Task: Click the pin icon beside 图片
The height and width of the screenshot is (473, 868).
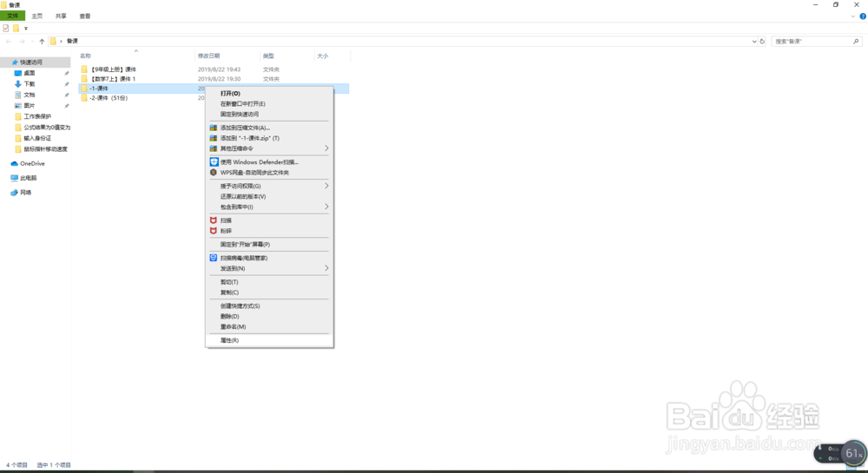Action: point(67,106)
